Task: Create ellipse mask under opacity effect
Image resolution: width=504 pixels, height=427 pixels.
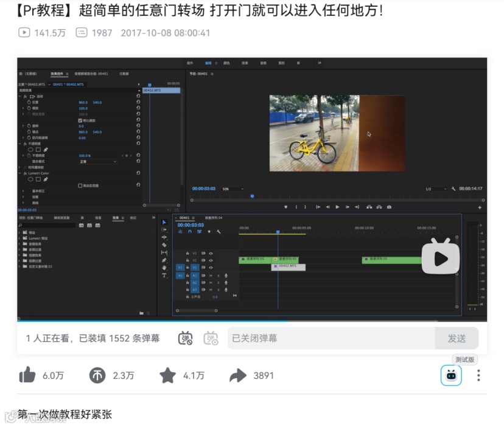Action: point(30,150)
